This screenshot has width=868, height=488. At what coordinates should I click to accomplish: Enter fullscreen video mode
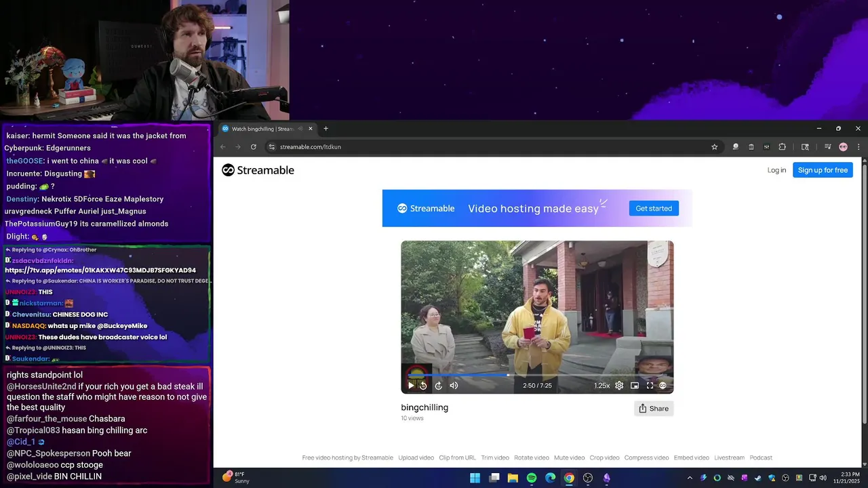(650, 386)
